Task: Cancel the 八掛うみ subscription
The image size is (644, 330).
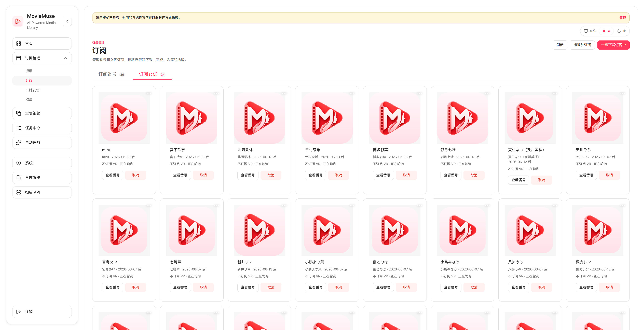Action: (x=541, y=287)
